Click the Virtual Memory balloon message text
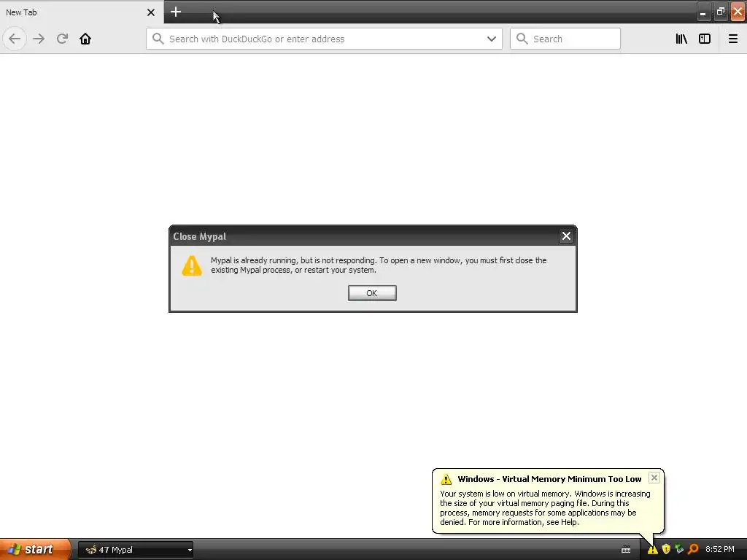 (x=545, y=507)
